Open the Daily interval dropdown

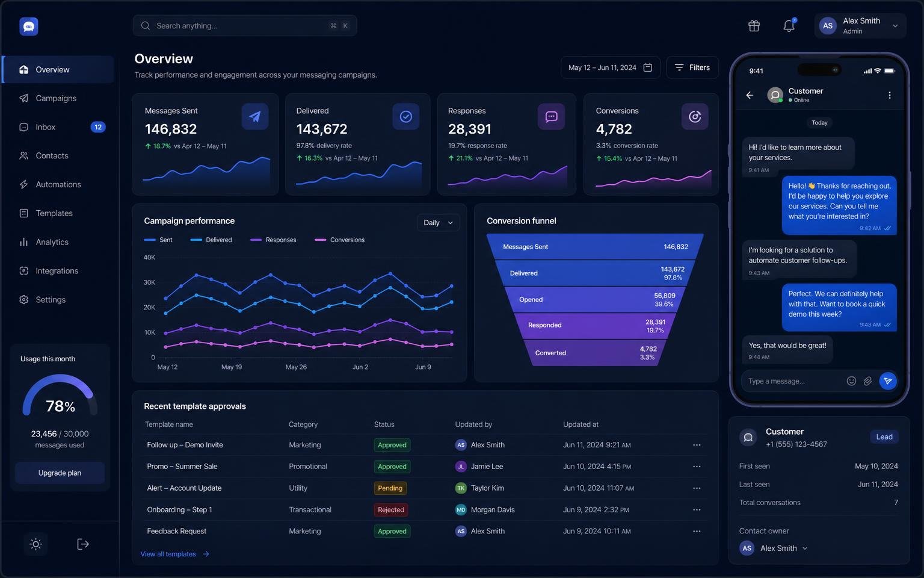point(439,223)
